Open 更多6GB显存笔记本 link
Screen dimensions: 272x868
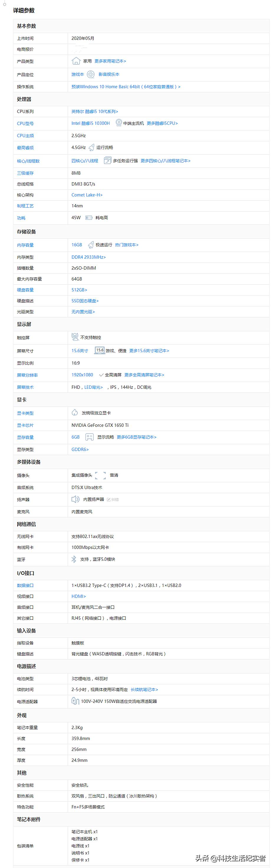(137, 437)
